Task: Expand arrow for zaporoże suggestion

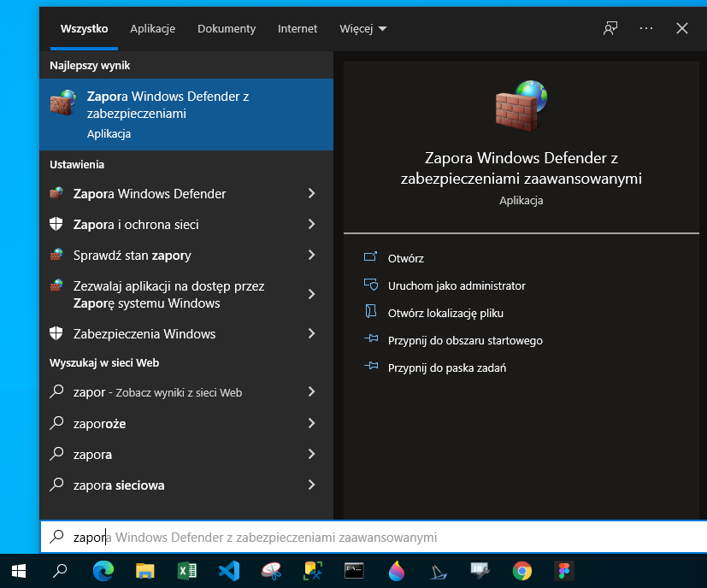Action: pyautogui.click(x=311, y=423)
